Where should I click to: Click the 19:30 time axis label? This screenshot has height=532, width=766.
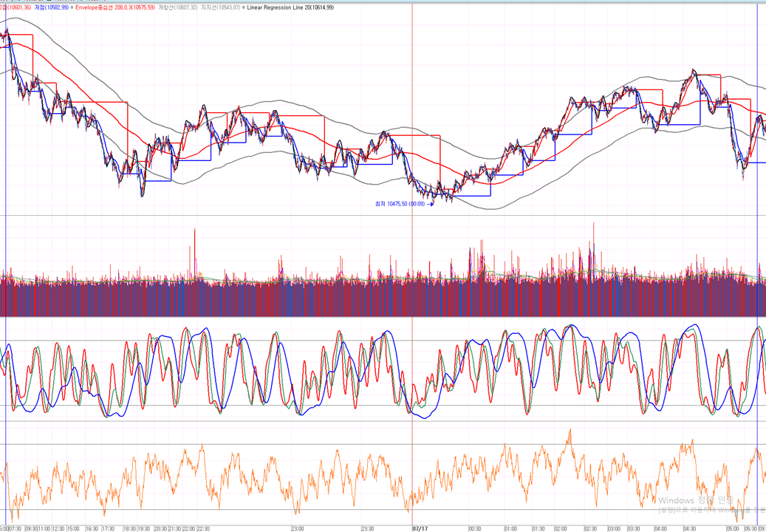(x=143, y=528)
